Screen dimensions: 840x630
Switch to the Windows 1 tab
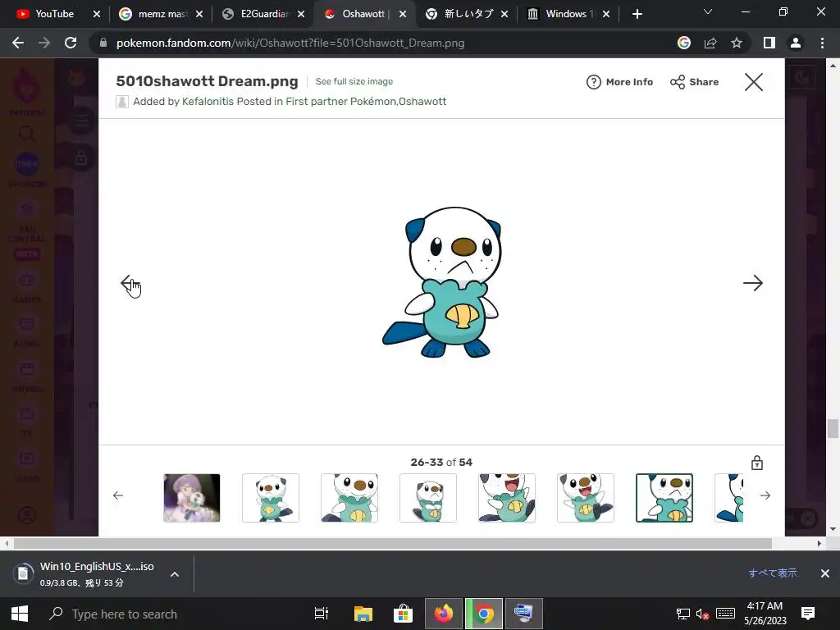[x=569, y=14]
